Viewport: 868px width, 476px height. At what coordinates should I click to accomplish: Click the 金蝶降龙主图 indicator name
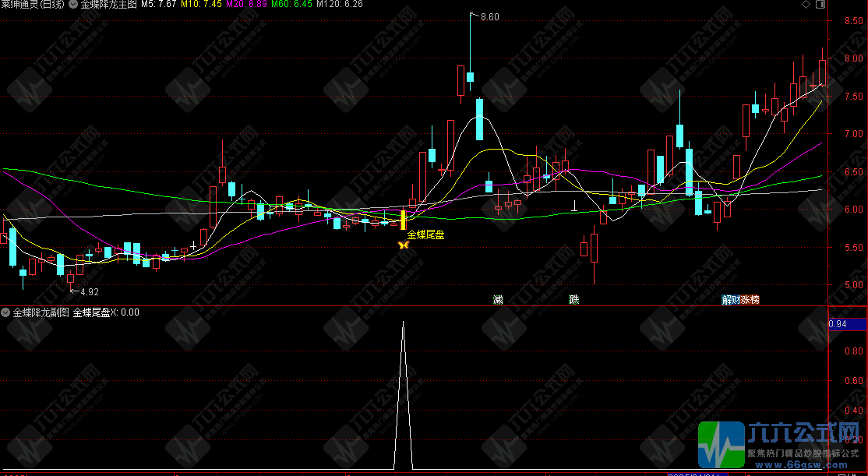click(109, 5)
